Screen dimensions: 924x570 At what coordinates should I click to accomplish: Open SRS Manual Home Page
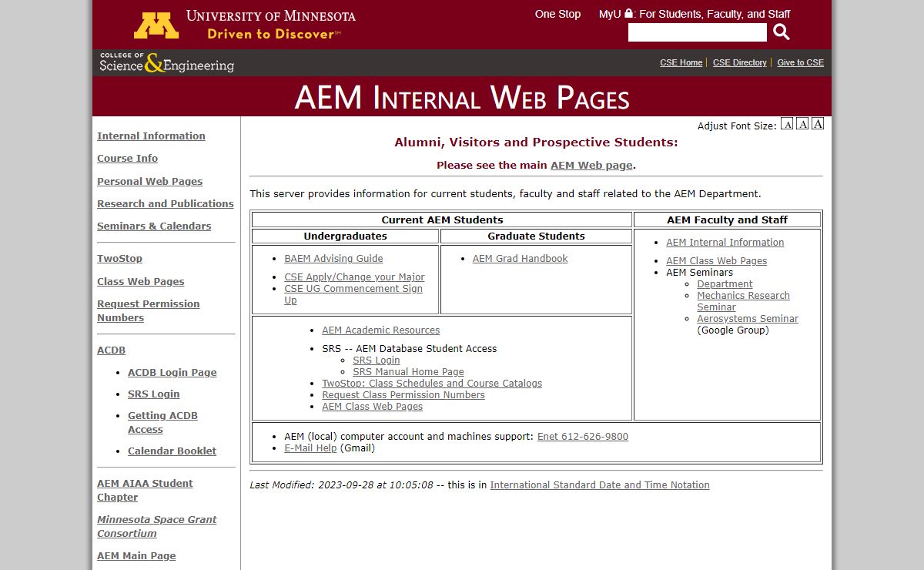tap(408, 371)
